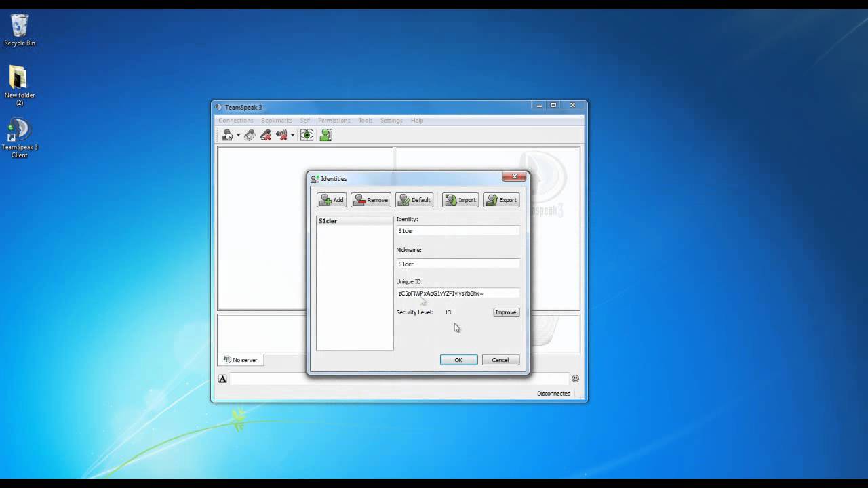
Task: Select the No server tab
Action: click(240, 360)
